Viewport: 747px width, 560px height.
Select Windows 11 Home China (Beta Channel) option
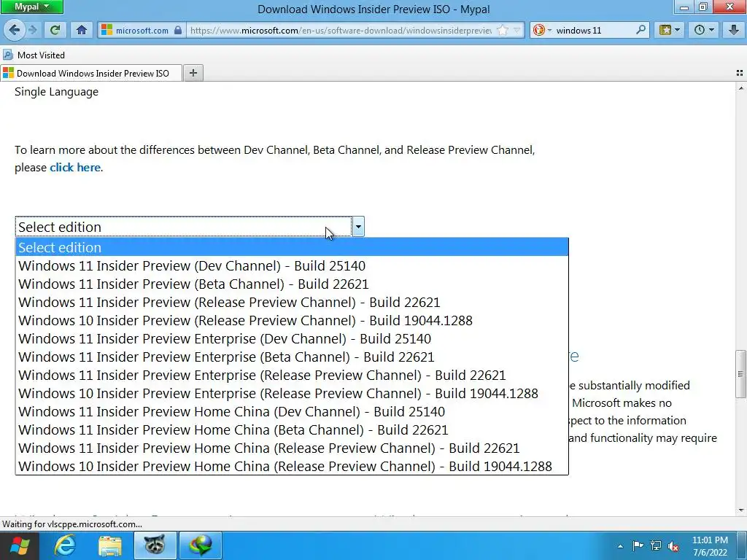point(292,429)
